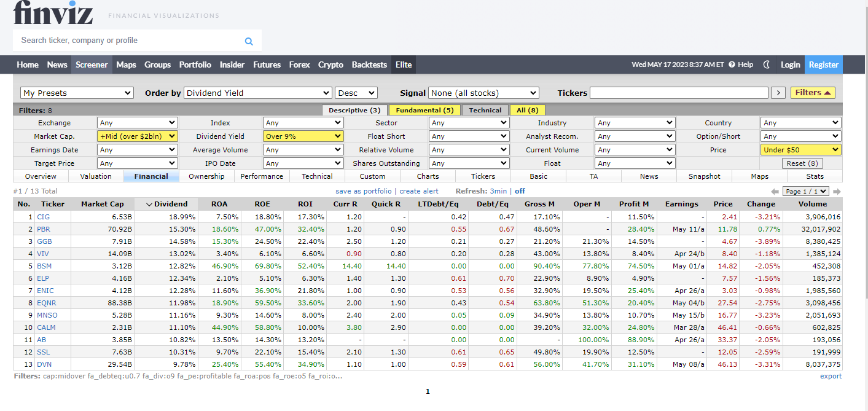Change Desc sort direction dropdown
Image resolution: width=868 pixels, height=411 pixels.
(356, 93)
